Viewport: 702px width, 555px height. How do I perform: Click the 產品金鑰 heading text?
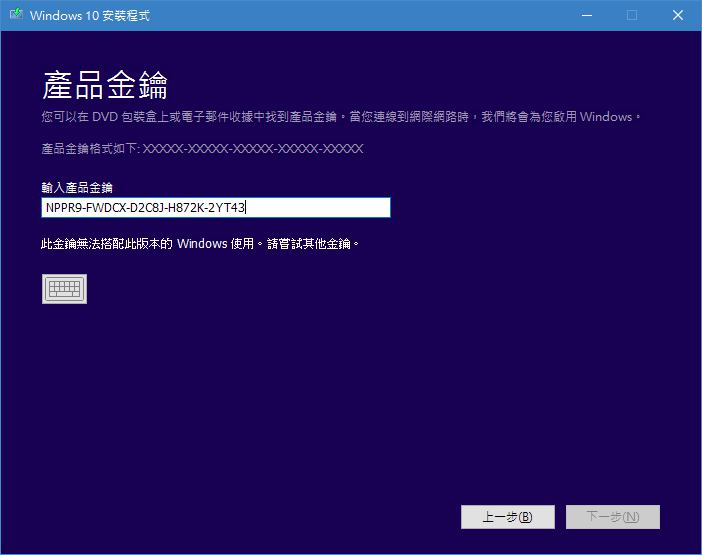pyautogui.click(x=105, y=85)
